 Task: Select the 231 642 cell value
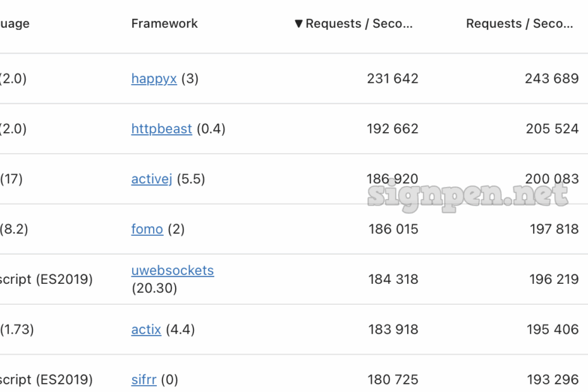coord(392,79)
